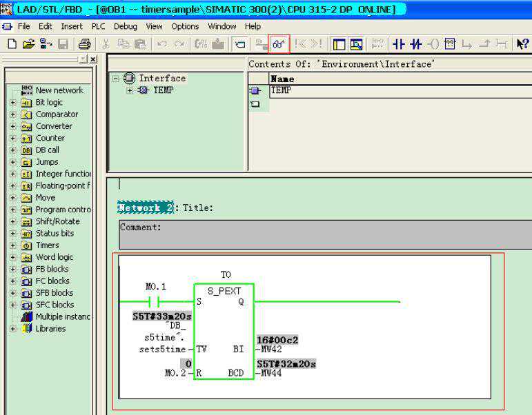
Task: Close the program elements catalog pane
Action: tap(93, 60)
